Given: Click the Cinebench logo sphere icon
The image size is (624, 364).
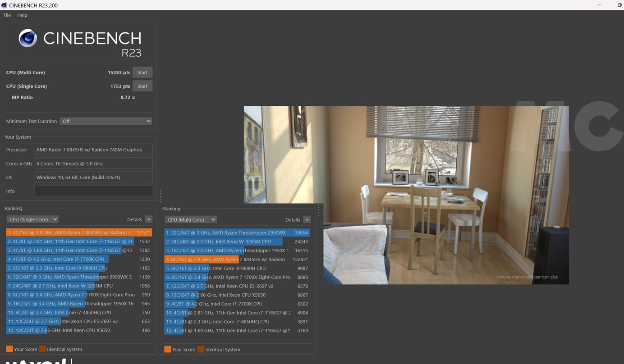Looking at the screenshot, I should 28,38.
